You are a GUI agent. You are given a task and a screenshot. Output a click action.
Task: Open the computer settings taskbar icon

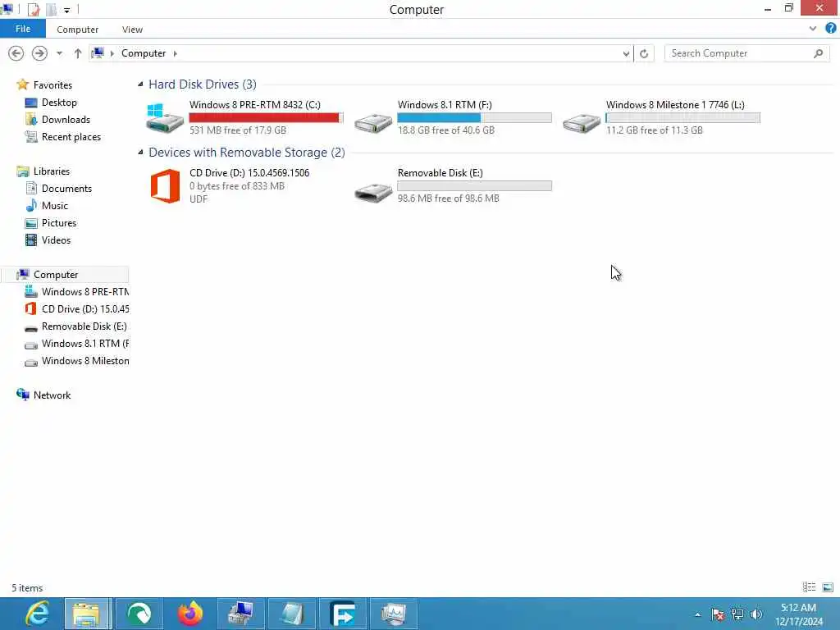click(241, 614)
